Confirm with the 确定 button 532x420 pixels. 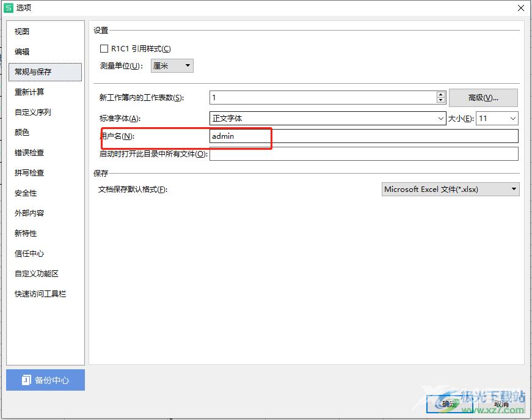(450, 404)
